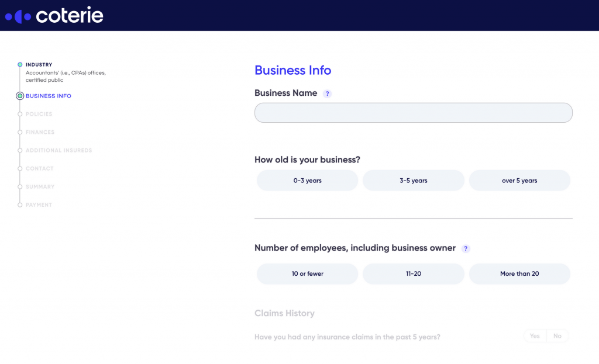Open the Business Name help tooltip icon
The image size is (599, 364).
(x=327, y=93)
